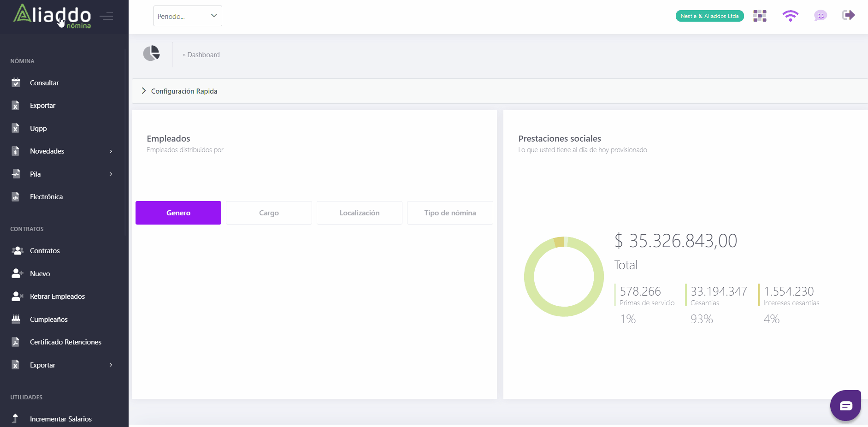The width and height of the screenshot is (868, 427).
Task: Click the 1.554.230 Intereses cesantías value
Action: (789, 291)
